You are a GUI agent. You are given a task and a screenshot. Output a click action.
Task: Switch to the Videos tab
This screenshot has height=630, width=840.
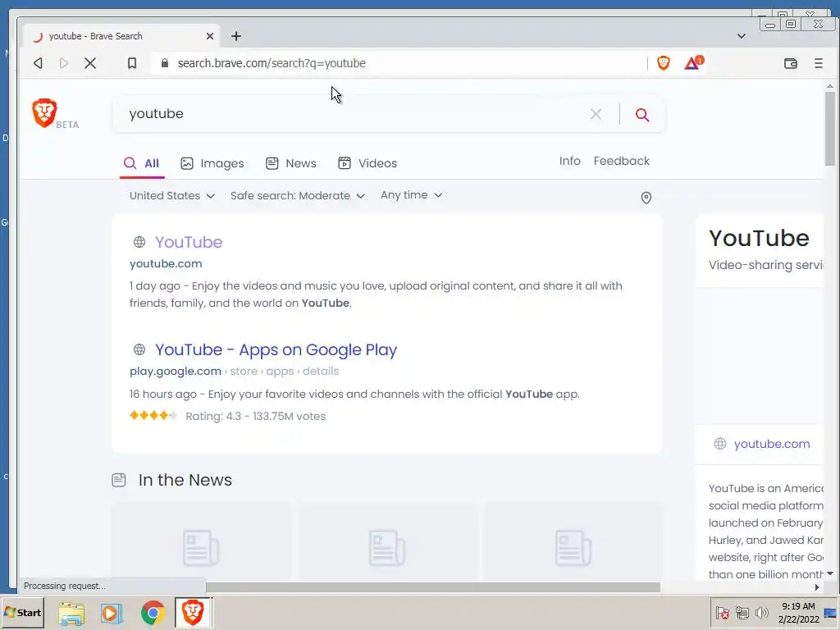coord(367,163)
